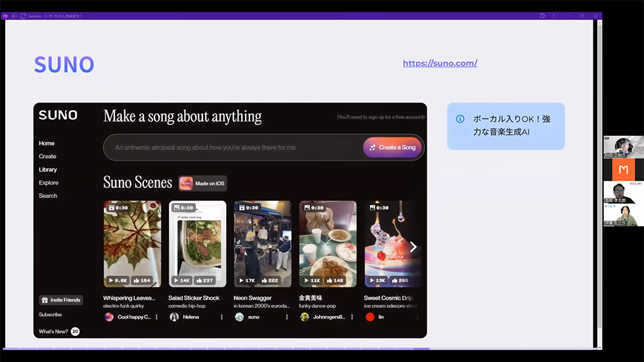The width and height of the screenshot is (644, 362).
Task: Go back with the back arrow
Action: pos(14,16)
